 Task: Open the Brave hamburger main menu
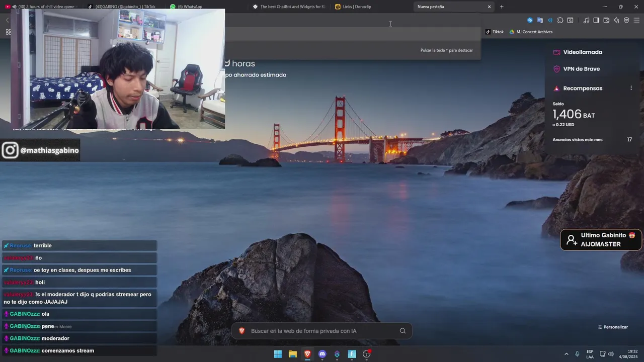[636, 20]
